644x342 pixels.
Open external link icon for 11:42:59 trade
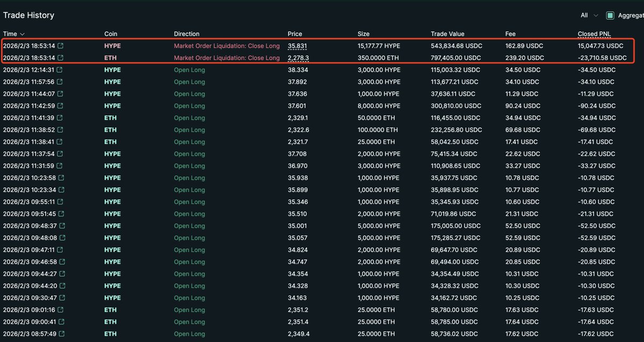pos(60,106)
